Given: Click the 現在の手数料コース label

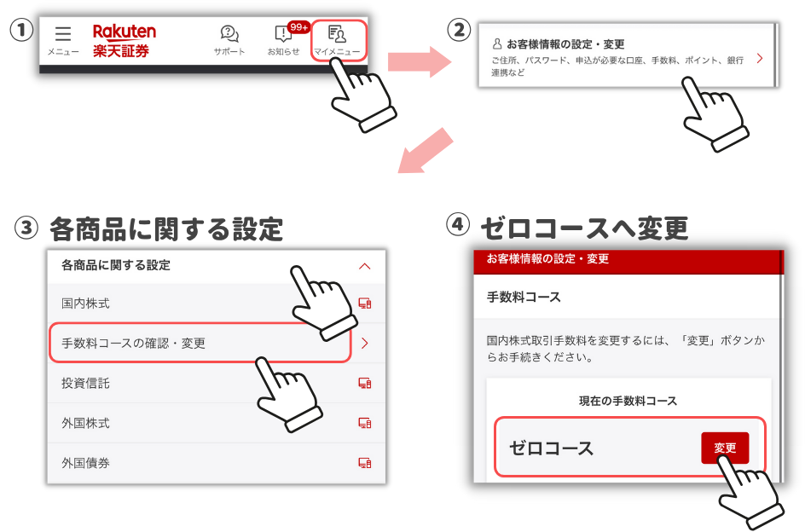Looking at the screenshot, I should click(x=628, y=401).
